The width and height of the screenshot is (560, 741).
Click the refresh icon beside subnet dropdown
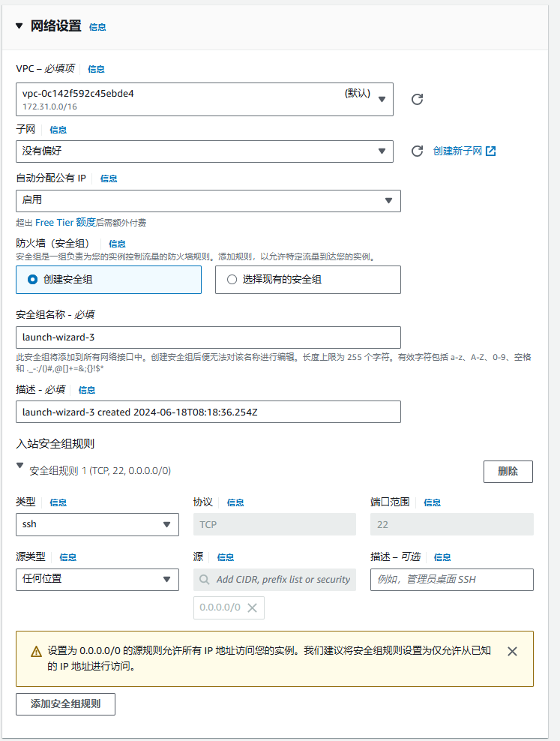pyautogui.click(x=418, y=151)
